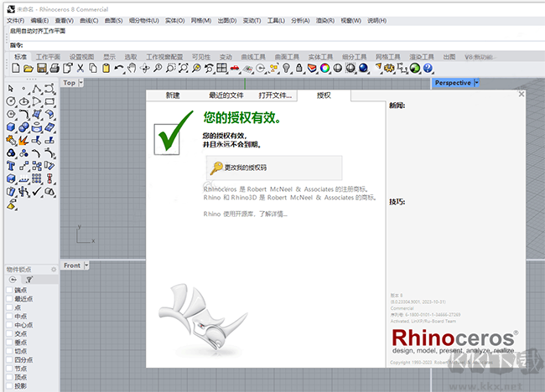Image resolution: width=545 pixels, height=392 pixels.
Task: Select the rectangular array grid tool
Action: coord(37,178)
